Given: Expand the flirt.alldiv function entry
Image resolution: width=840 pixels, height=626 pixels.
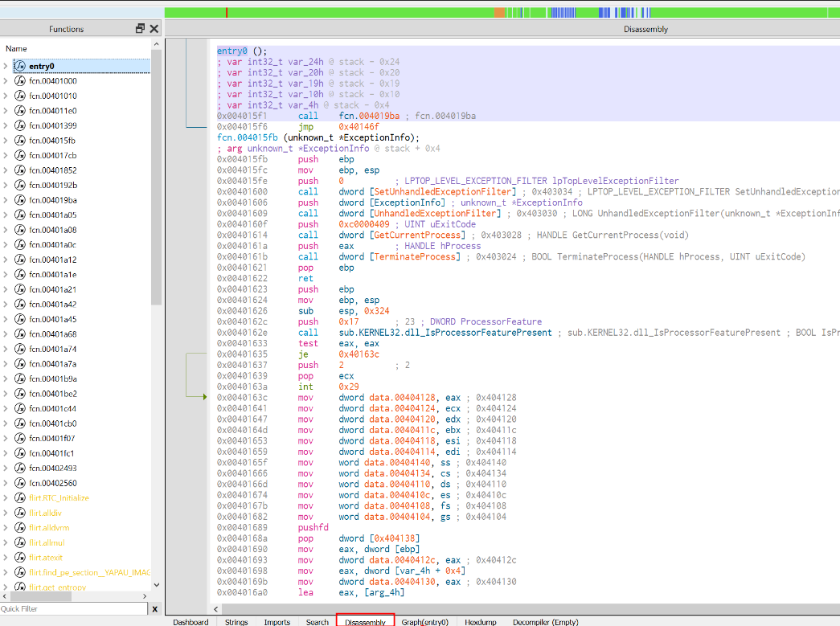Looking at the screenshot, I should (x=6, y=513).
